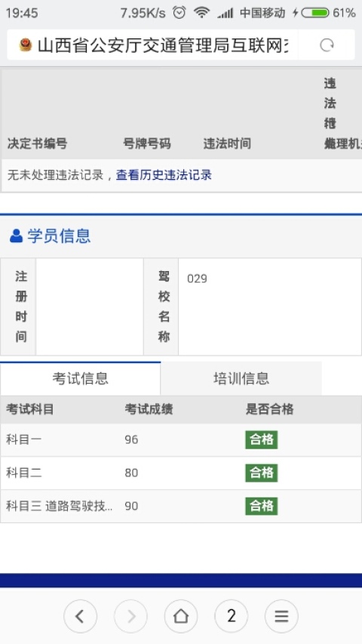Tap the browser back arrow button
362x644 pixels.
[x=80, y=616]
